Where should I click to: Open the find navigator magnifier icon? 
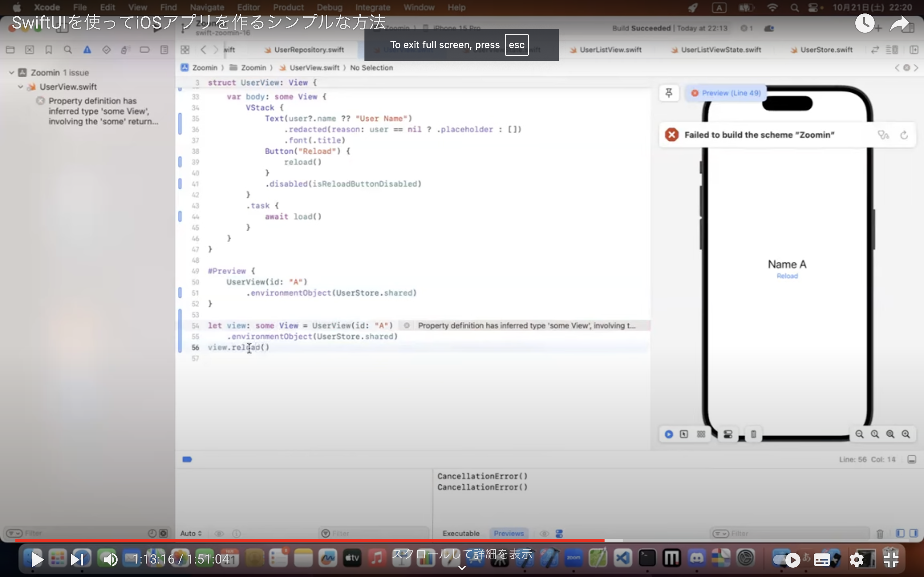[x=68, y=50]
